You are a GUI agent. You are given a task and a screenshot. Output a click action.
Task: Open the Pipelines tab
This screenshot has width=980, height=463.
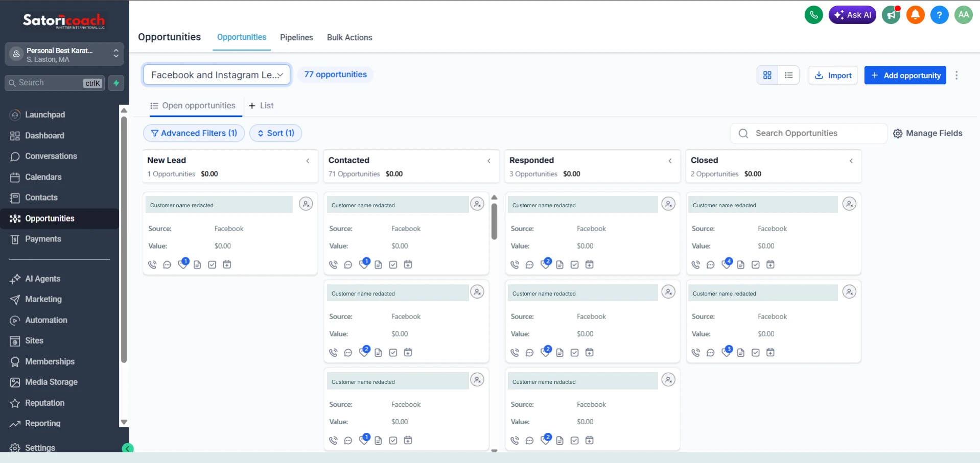coord(296,37)
